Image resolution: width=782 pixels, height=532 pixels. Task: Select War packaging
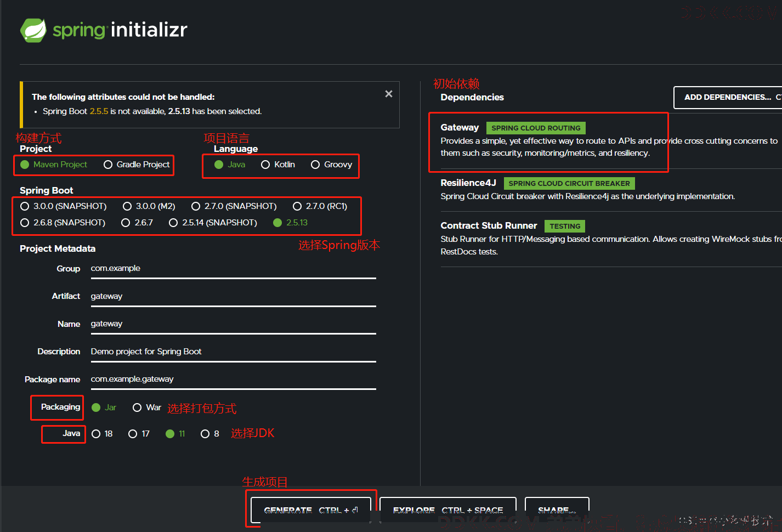(x=147, y=408)
